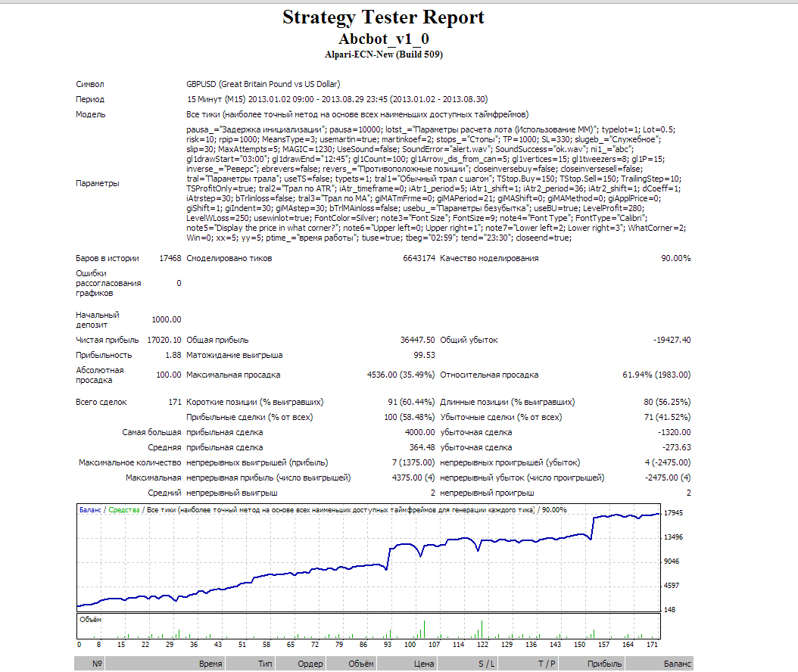Screen dimensions: 798x672
Task: Click average loss trade value -273.63
Action: 676,448
